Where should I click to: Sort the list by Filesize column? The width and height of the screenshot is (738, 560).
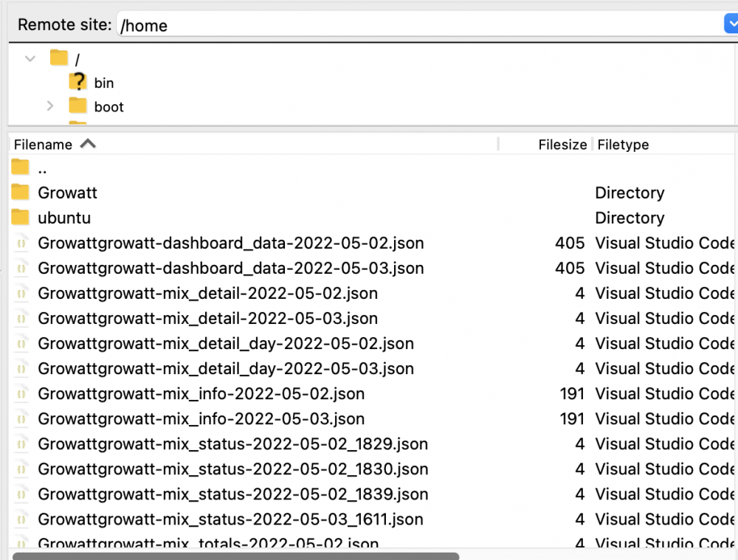click(562, 145)
